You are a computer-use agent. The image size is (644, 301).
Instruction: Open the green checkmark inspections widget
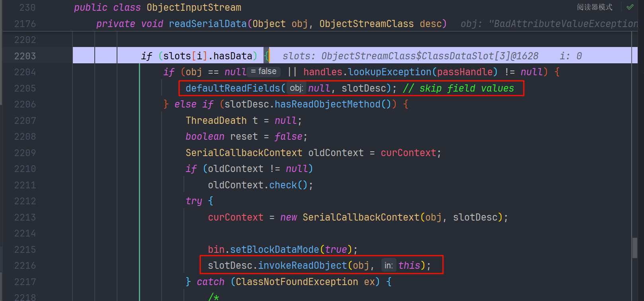click(630, 7)
